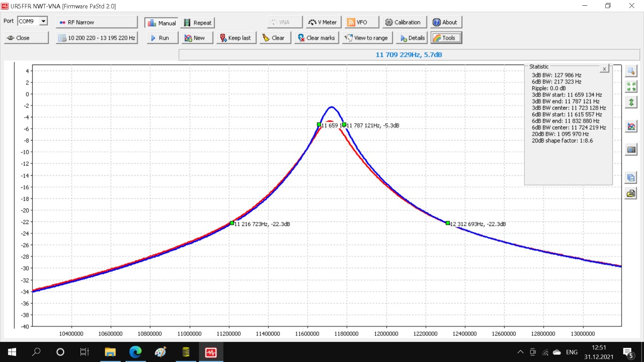The image size is (644, 362).
Task: Click the magnifier zoom icon beside graph
Action: click(x=631, y=71)
